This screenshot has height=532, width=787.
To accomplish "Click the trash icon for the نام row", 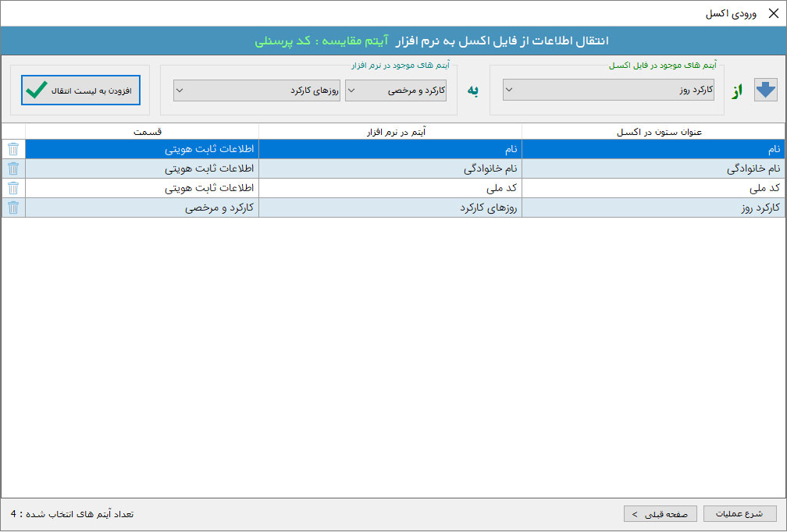I will 13,149.
